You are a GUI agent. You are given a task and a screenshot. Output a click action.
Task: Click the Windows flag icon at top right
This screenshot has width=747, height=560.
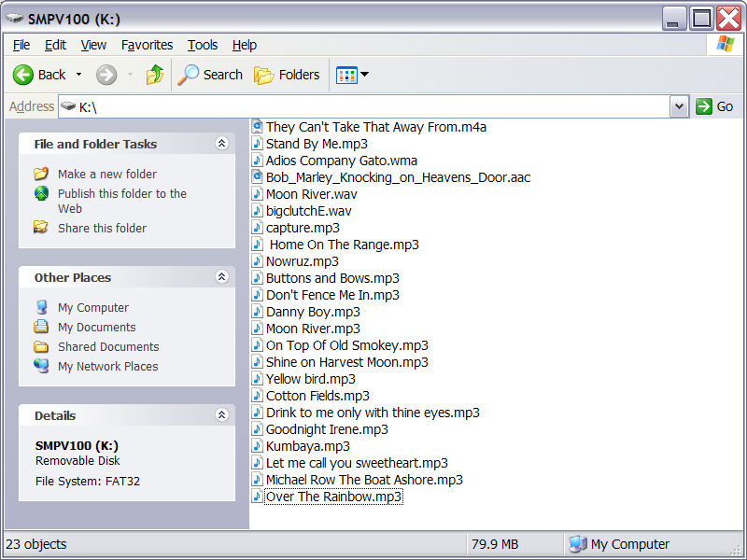726,44
